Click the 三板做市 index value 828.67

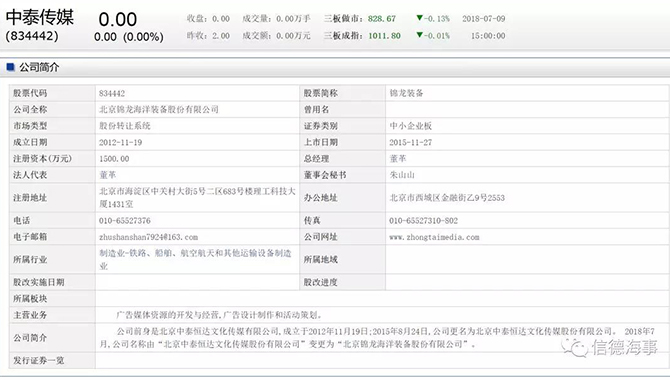tap(382, 19)
